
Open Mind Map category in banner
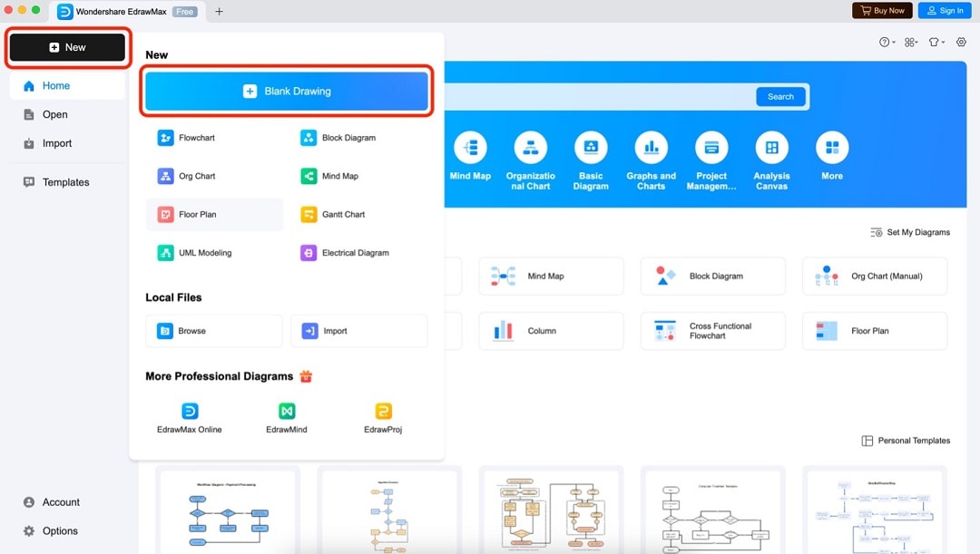point(470,156)
